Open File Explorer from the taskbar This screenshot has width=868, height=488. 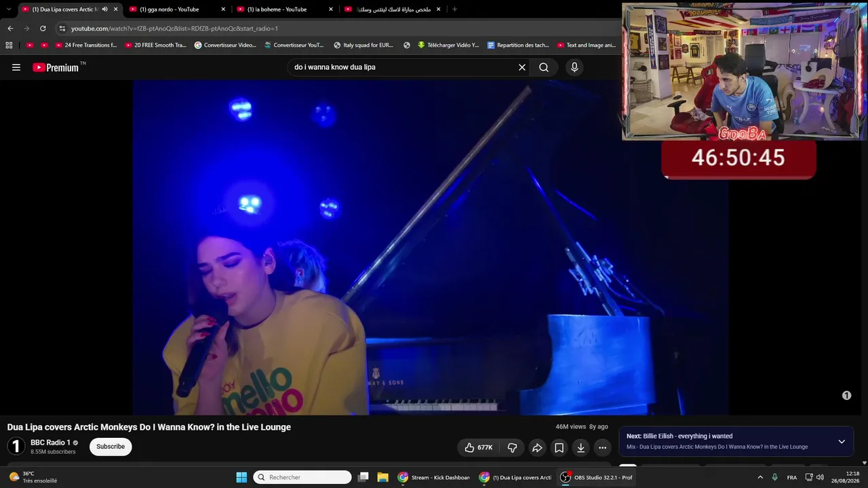click(x=382, y=477)
